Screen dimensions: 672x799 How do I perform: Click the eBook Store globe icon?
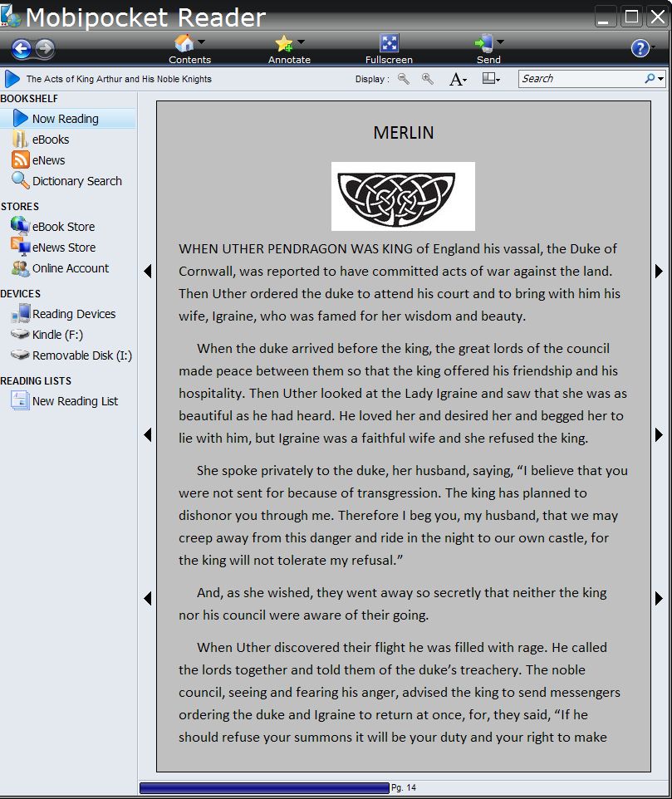point(21,225)
